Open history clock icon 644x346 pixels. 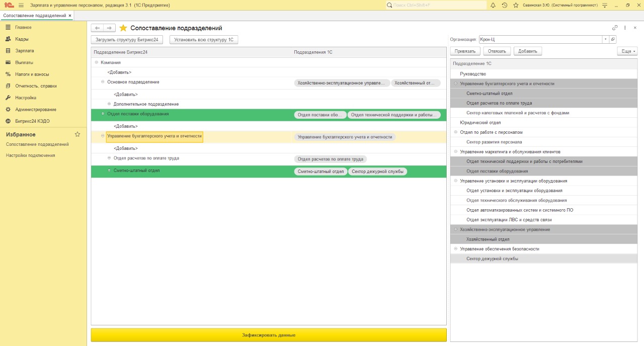tap(504, 5)
